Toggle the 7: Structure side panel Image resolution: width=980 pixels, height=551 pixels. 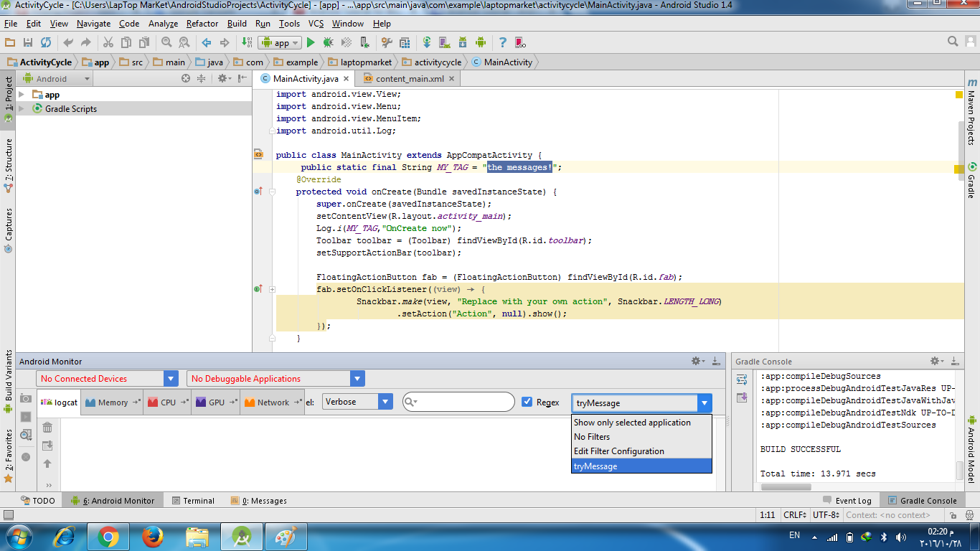8,165
